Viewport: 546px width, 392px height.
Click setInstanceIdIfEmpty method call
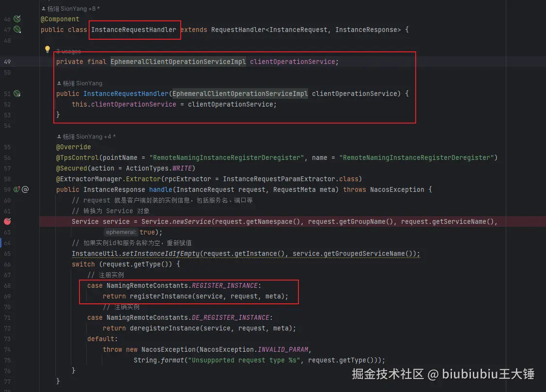pyautogui.click(x=161, y=254)
